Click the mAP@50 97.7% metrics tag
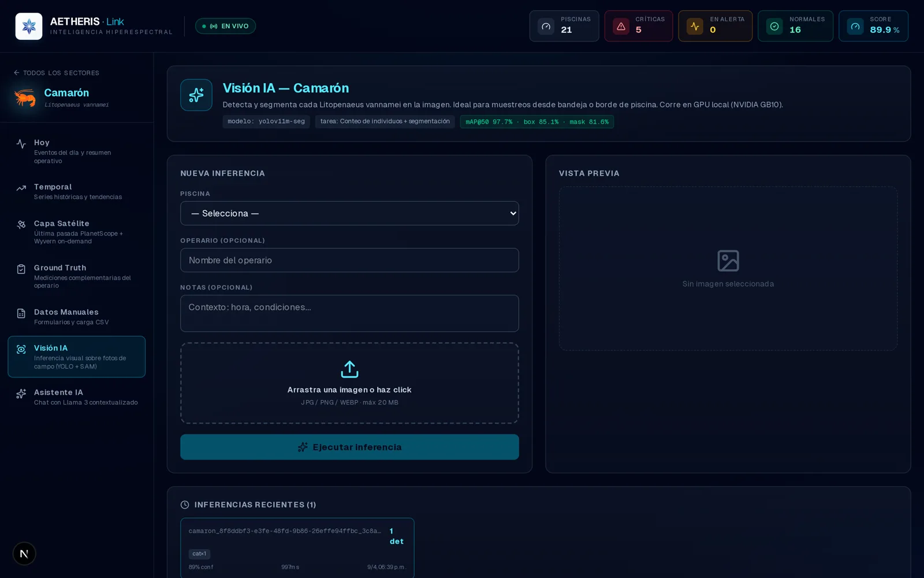Screen dimensions: 924x578 click(x=537, y=122)
